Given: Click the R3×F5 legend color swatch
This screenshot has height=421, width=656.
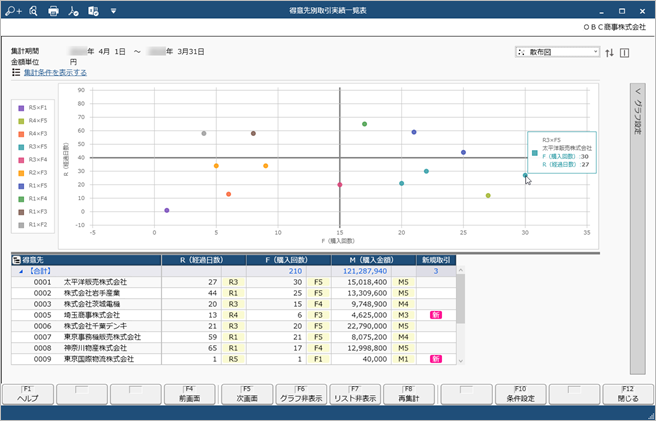Looking at the screenshot, I should (20, 145).
